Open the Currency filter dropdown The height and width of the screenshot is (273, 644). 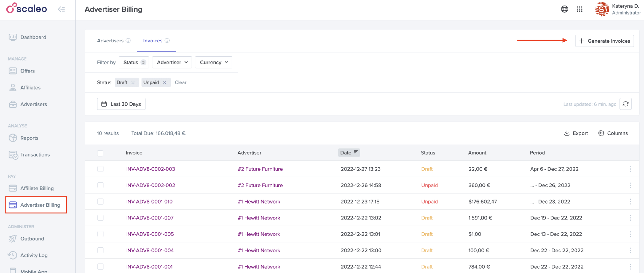pyautogui.click(x=213, y=62)
